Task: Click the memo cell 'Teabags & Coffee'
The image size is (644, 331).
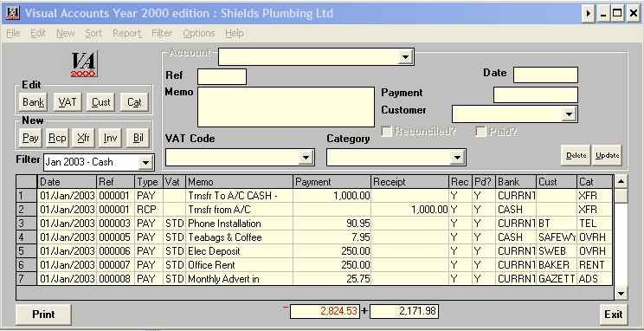Action: pyautogui.click(x=240, y=237)
